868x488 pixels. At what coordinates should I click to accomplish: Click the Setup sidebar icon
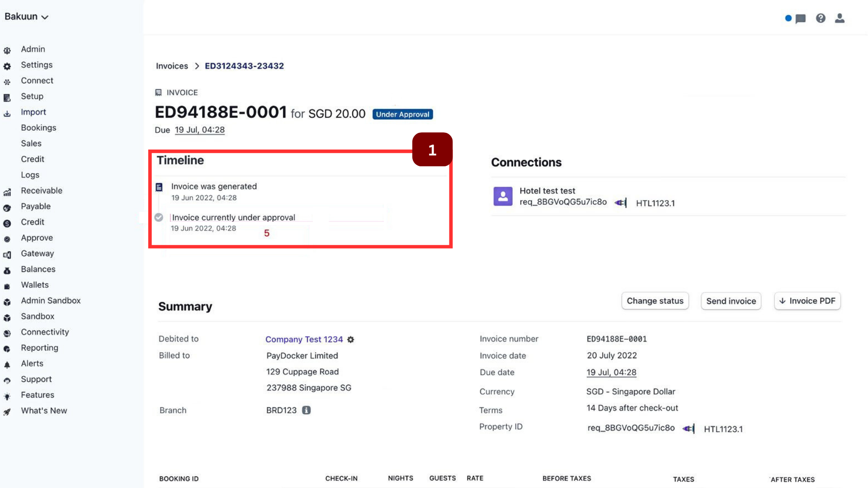click(x=7, y=98)
